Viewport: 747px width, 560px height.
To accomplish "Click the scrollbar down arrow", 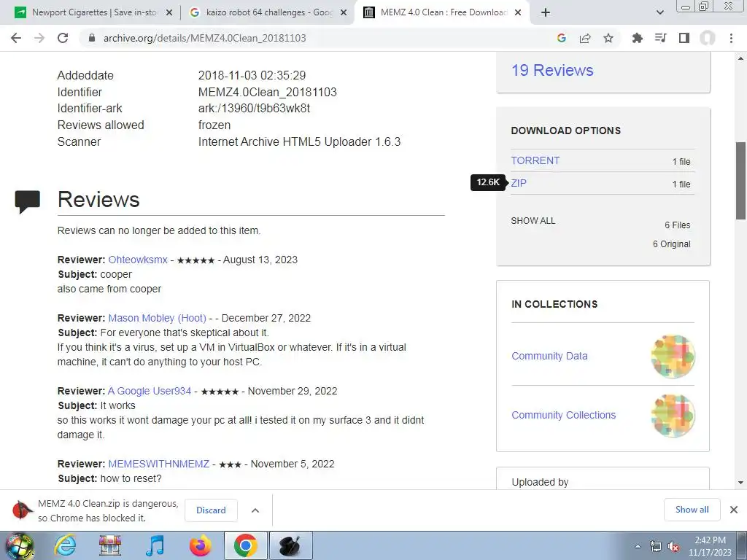I will tap(741, 483).
